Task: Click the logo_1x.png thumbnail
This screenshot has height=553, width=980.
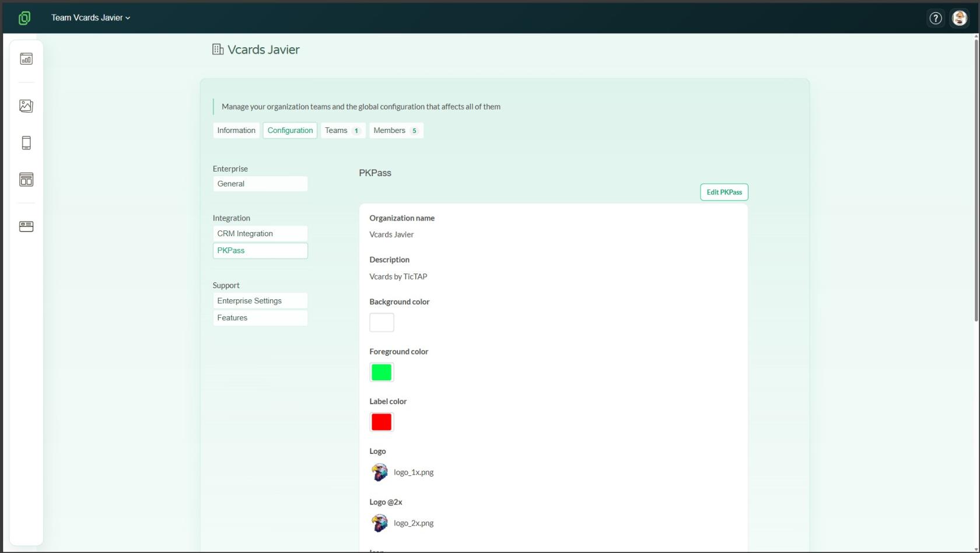Action: click(380, 473)
